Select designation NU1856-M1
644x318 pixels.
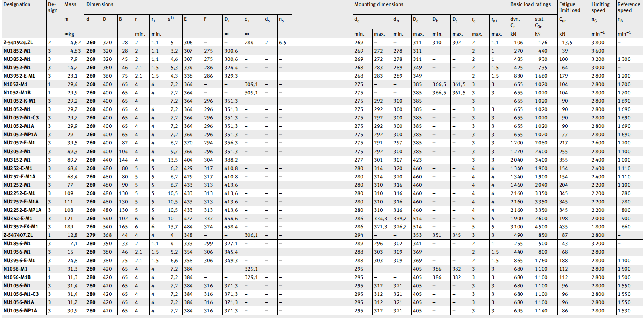(x=17, y=244)
